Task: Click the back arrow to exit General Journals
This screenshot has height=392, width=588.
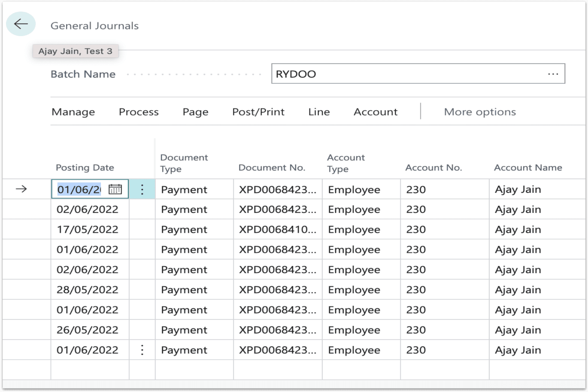Action: (x=21, y=24)
